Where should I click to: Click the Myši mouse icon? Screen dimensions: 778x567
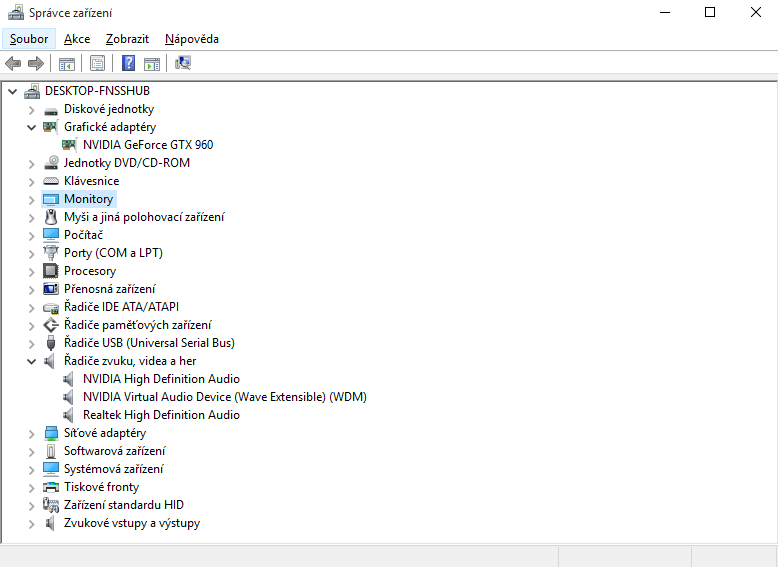[51, 217]
